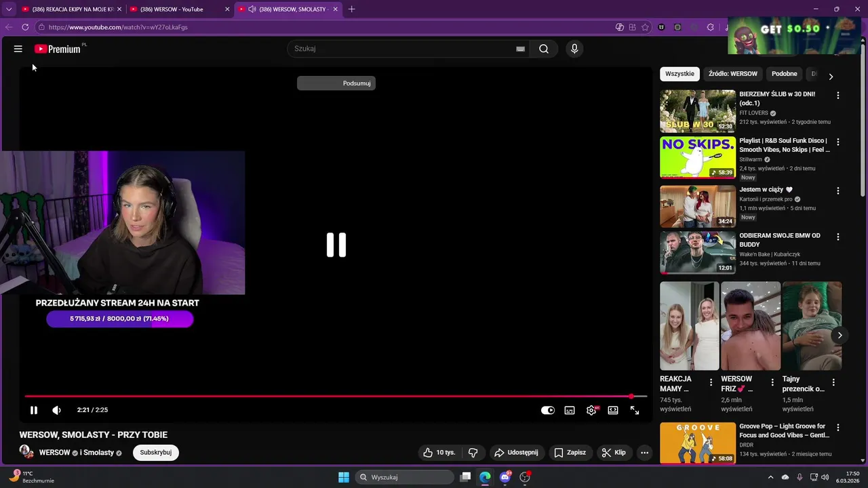The height and width of the screenshot is (488, 868).
Task: Open the weather widget 11°C
Action: click(x=32, y=477)
